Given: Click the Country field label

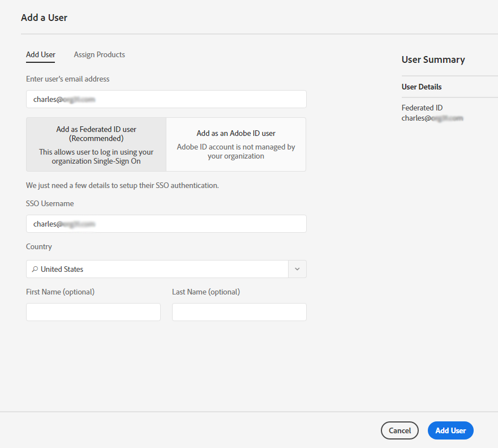Looking at the screenshot, I should point(38,246).
